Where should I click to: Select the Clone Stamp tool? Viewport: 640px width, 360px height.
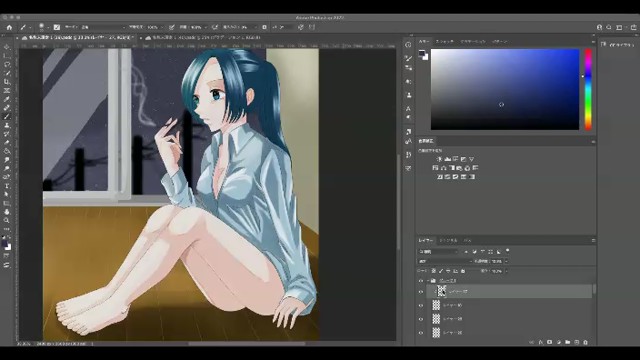tap(7, 125)
